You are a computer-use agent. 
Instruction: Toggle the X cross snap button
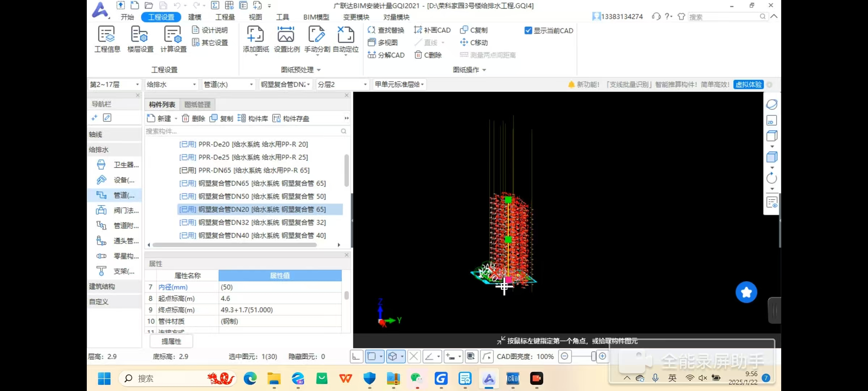pos(414,357)
